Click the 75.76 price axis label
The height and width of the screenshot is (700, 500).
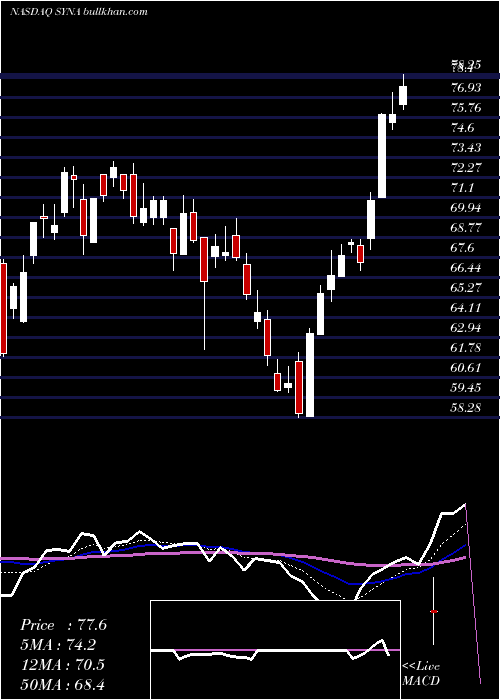coord(466,108)
